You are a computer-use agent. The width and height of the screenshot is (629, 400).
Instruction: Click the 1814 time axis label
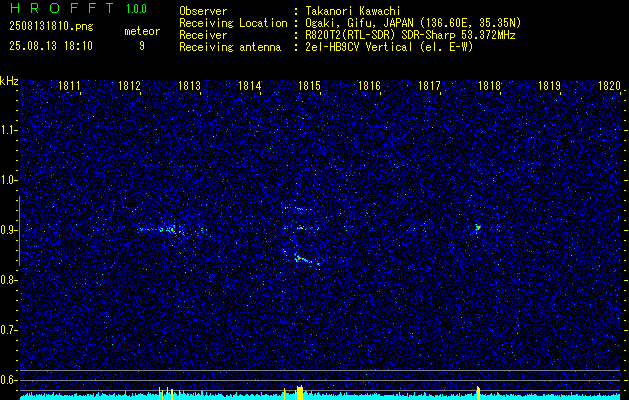click(250, 86)
